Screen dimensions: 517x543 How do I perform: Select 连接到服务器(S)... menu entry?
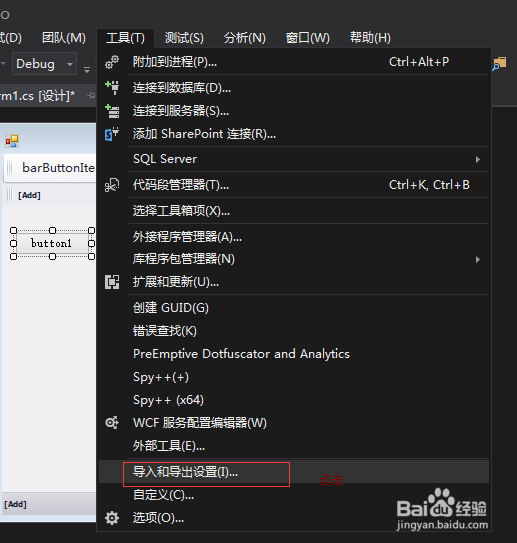coord(294,111)
